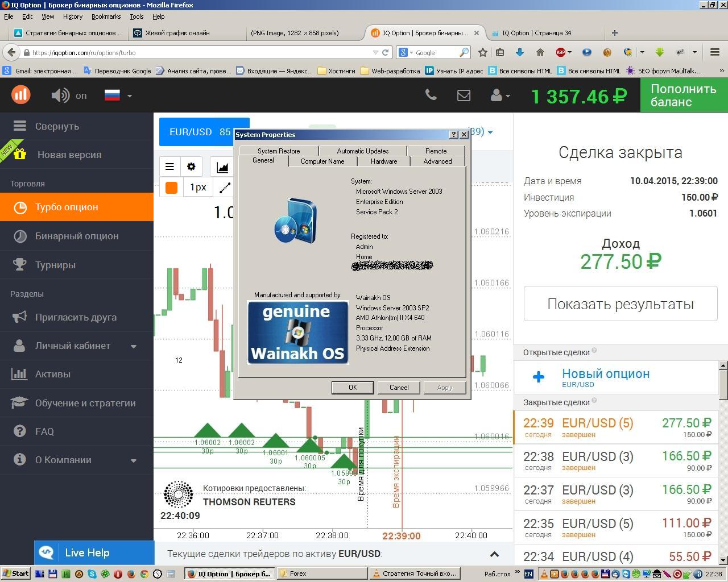This screenshot has height=582, width=728.
Task: Open Активы in the sidebar
Action: pos(77,374)
